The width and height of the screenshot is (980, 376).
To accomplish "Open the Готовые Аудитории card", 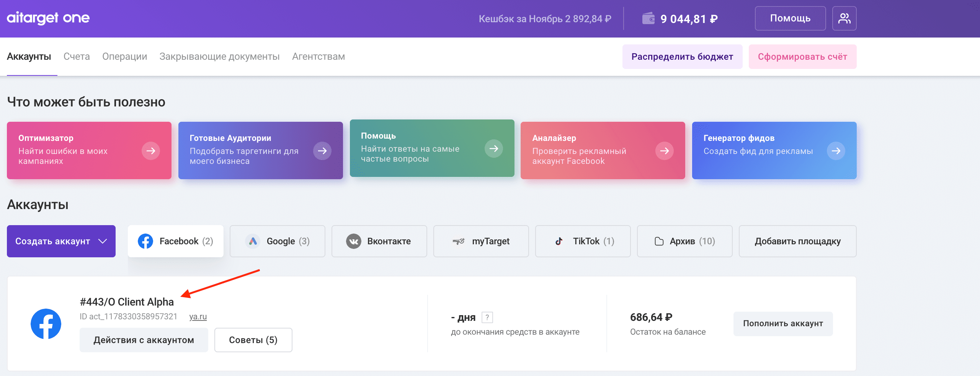I will tap(261, 150).
